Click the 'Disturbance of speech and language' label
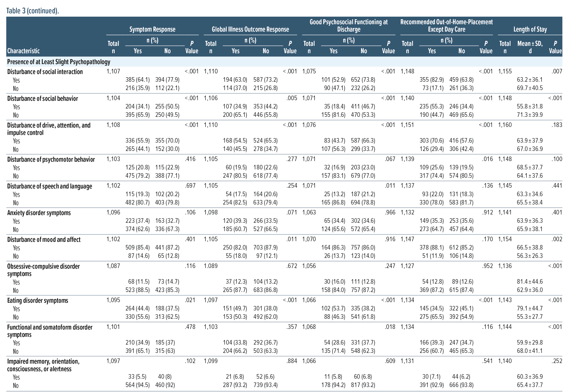This screenshot has width=566, height=392. pyautogui.click(x=49, y=186)
